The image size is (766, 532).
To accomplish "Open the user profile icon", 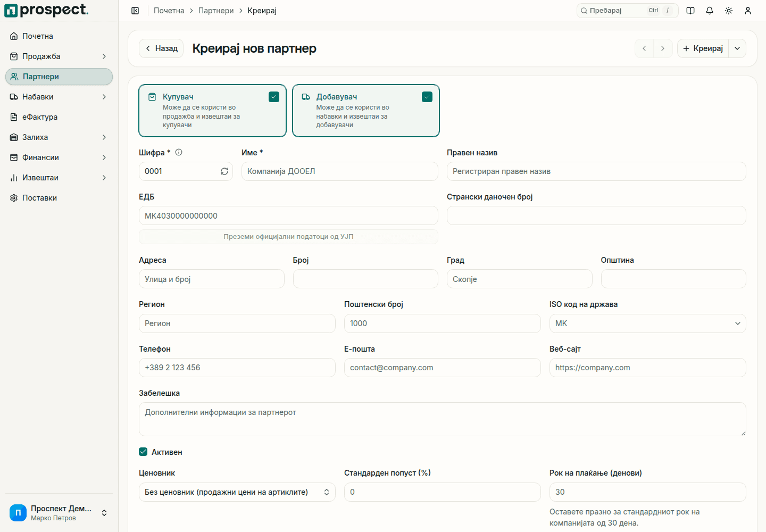I will (748, 11).
